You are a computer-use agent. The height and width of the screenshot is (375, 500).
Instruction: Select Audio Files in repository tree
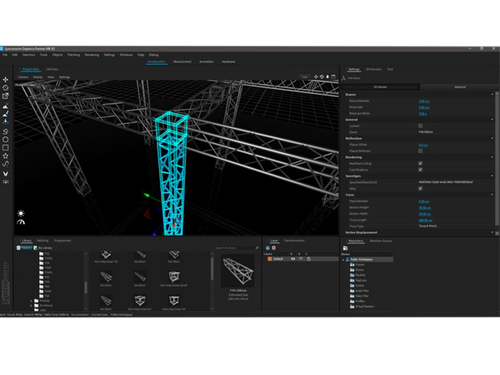tap(362, 291)
